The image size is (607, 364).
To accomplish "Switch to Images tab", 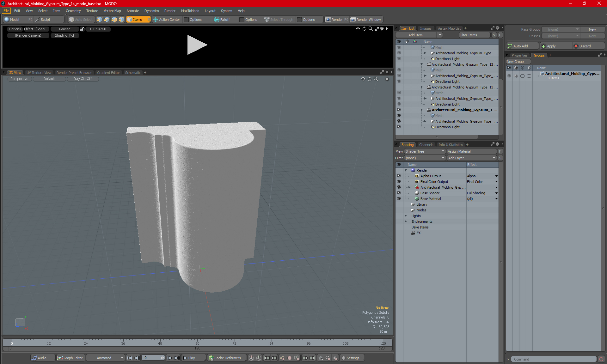I will 426,28.
